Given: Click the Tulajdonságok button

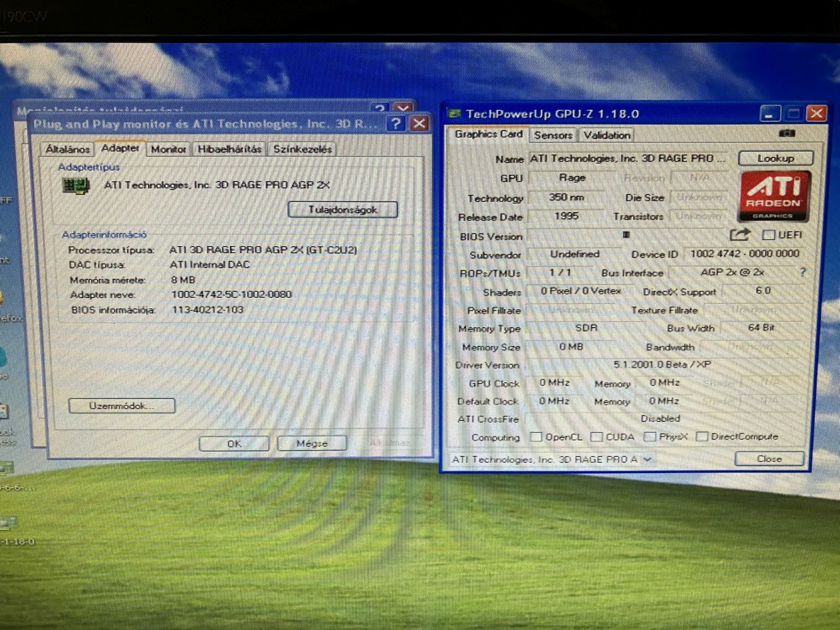Looking at the screenshot, I should pyautogui.click(x=343, y=209).
